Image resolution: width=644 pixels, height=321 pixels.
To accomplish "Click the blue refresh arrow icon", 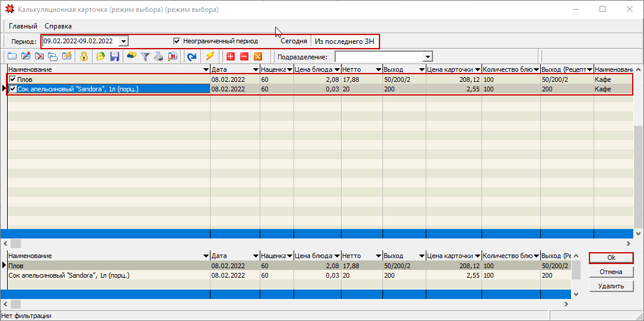I will (192, 57).
